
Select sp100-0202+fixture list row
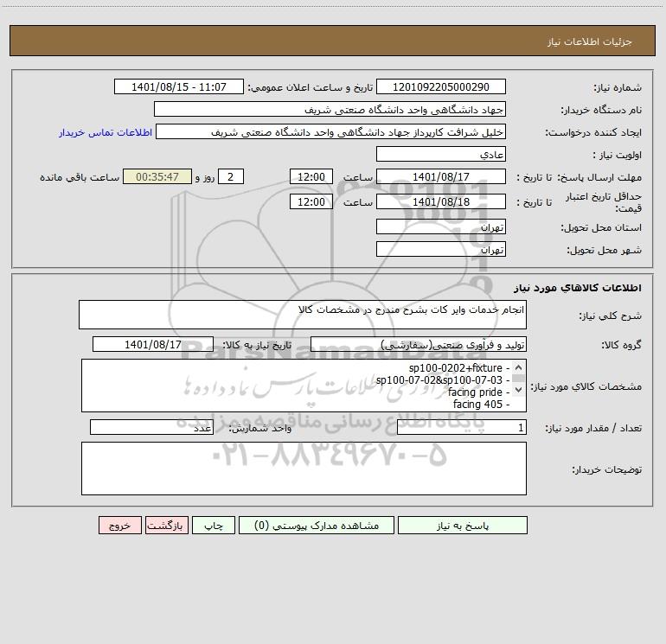point(458,367)
